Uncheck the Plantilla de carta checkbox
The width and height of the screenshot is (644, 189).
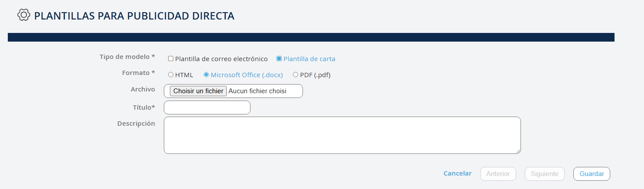(x=279, y=59)
